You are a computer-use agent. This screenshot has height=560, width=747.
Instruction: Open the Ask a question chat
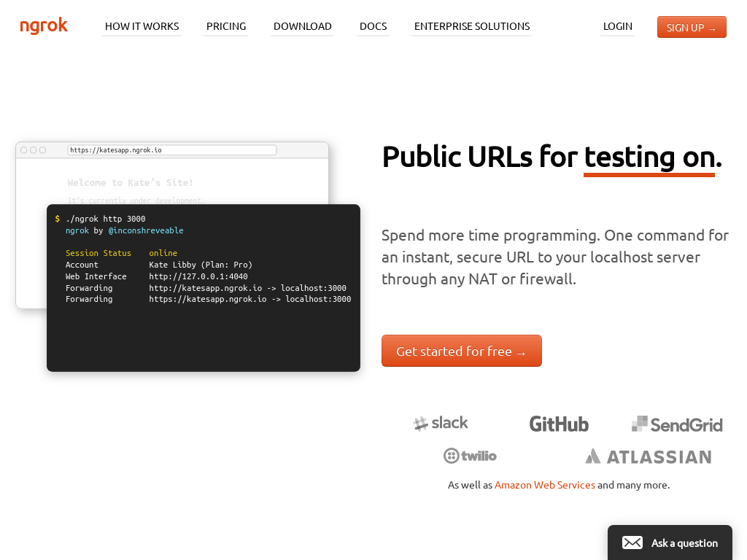[x=684, y=542]
